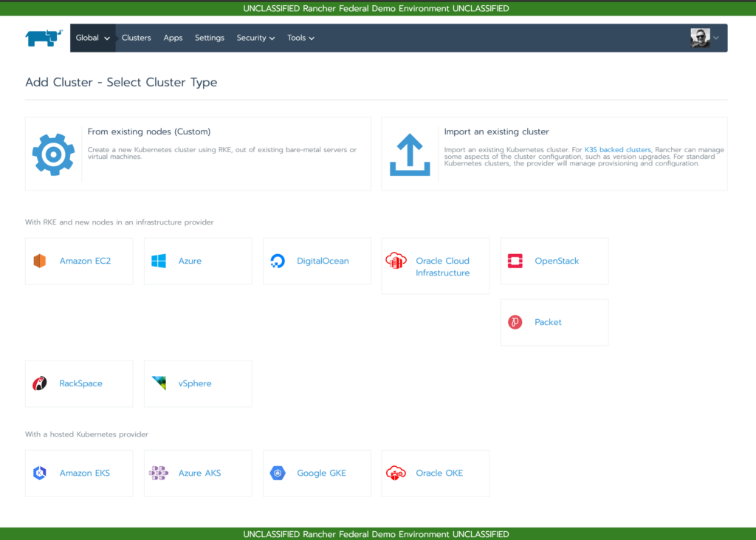Click the Oracle Cloud Infrastructure icon

[396, 261]
